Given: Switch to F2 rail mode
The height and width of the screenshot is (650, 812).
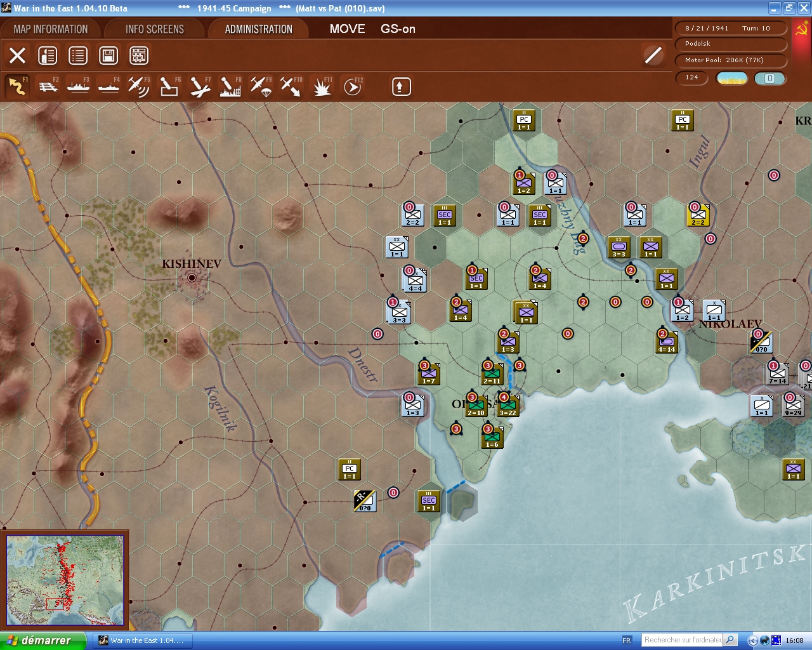Looking at the screenshot, I should [x=48, y=86].
